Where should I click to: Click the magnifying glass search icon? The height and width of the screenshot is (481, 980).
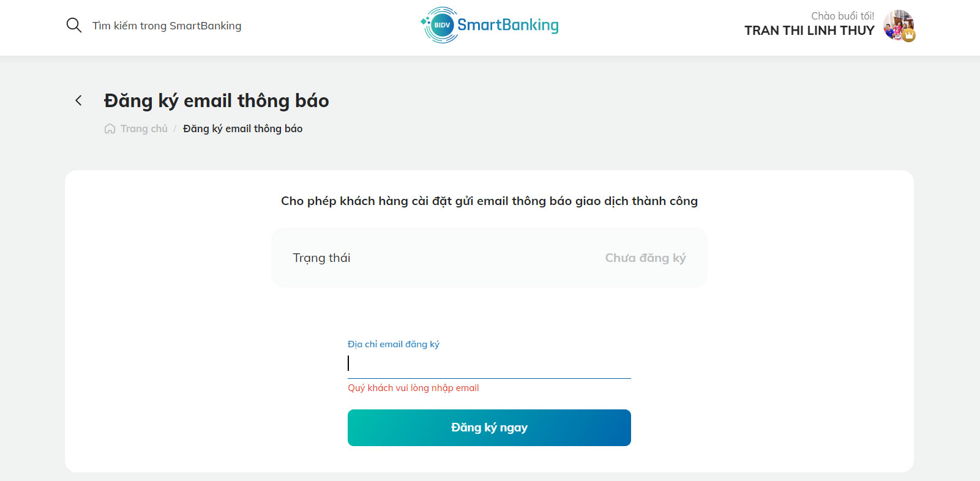(x=74, y=25)
